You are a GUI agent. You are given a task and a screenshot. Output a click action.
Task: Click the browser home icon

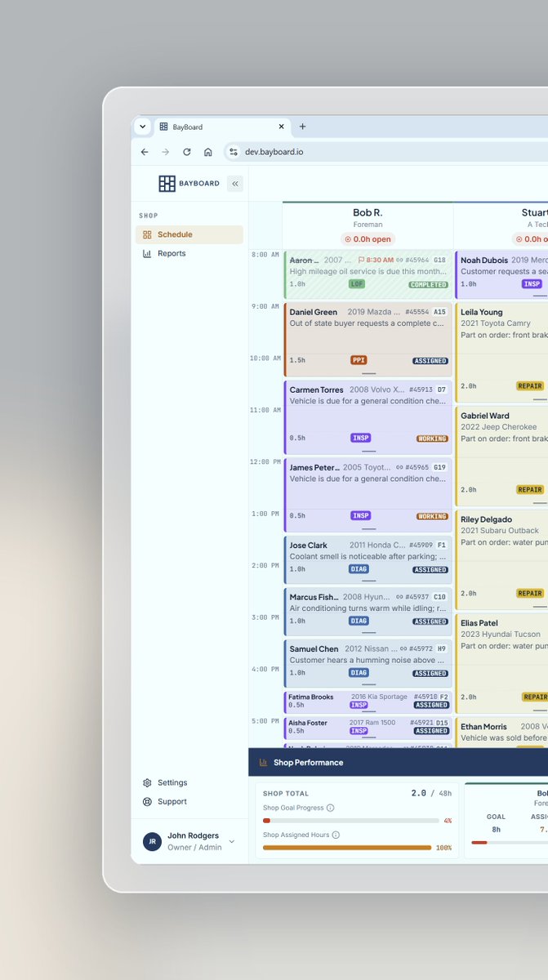[208, 152]
